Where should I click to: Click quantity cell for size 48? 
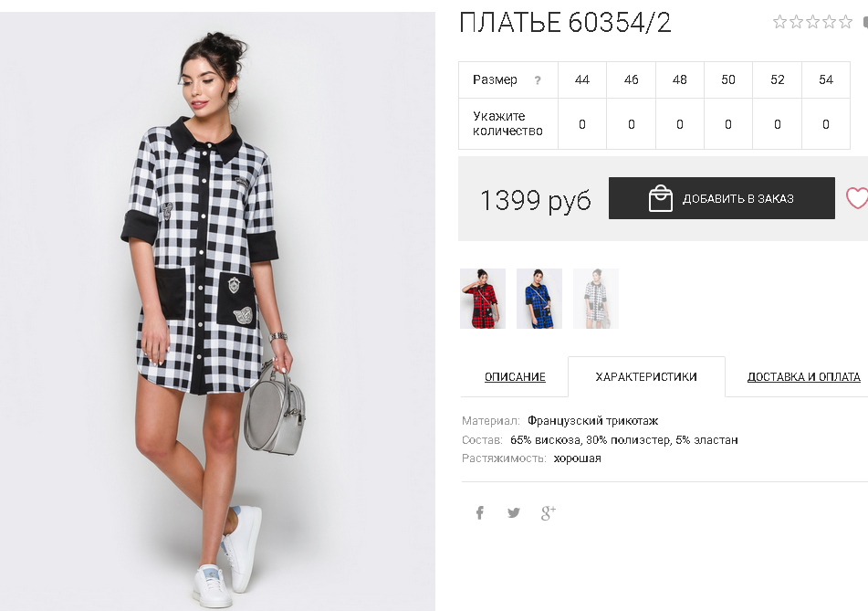[x=680, y=124]
